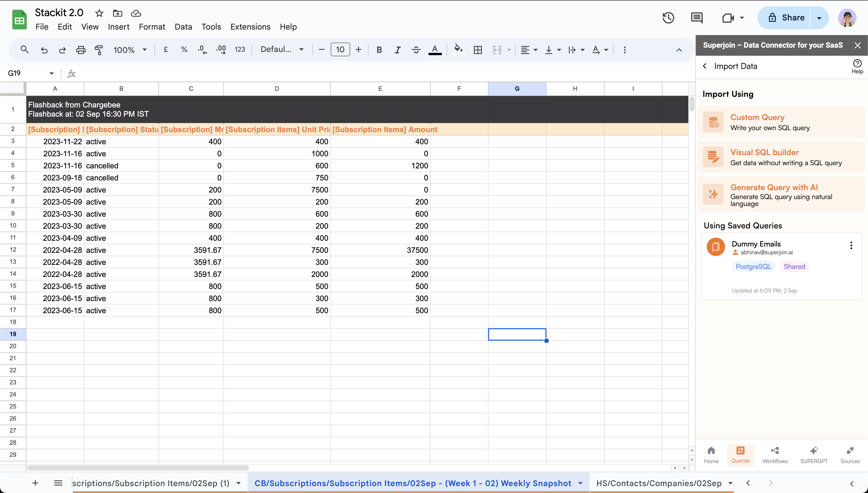This screenshot has height=493, width=868.
Task: Open the fill color picker
Action: pyautogui.click(x=458, y=50)
